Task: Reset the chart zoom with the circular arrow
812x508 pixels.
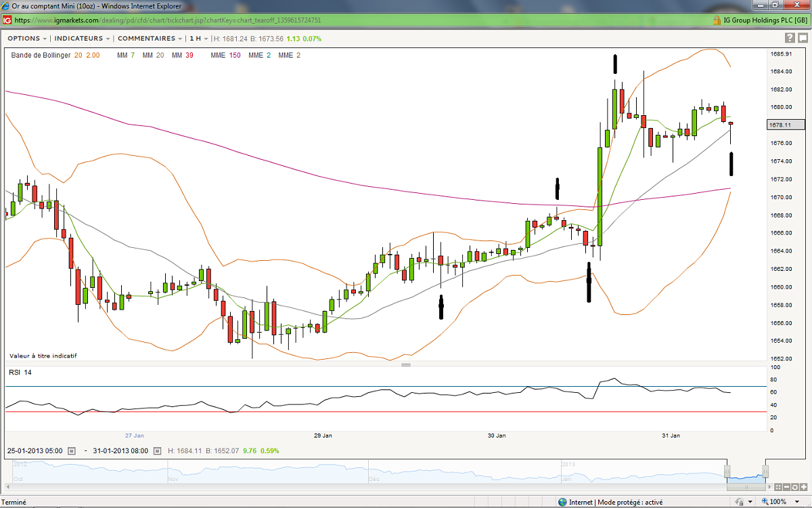Action: [794, 486]
